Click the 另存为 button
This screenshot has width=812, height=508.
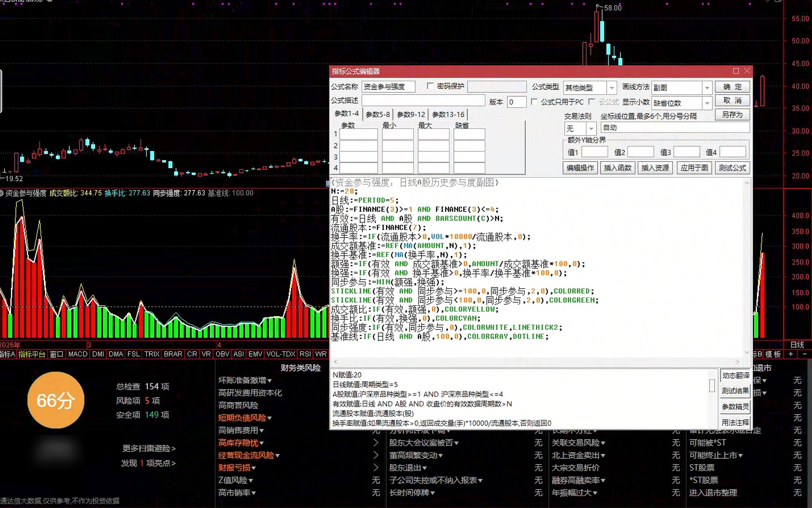[x=732, y=115]
